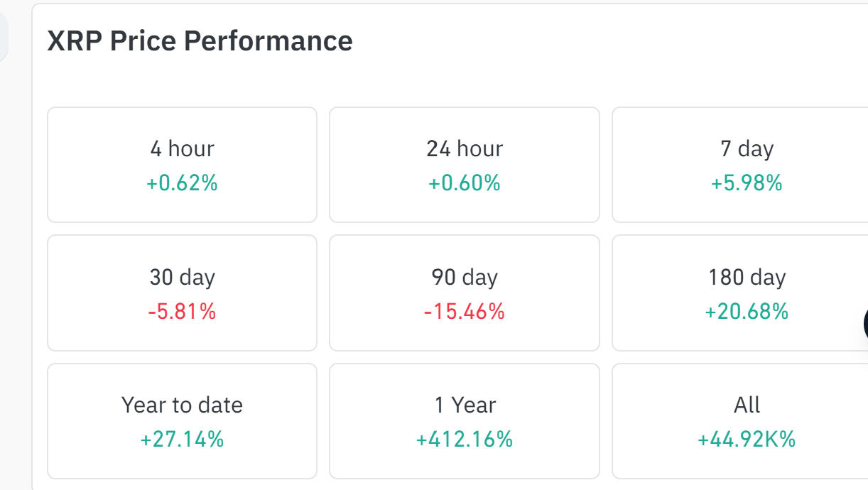The image size is (868, 490).
Task: Click the +44.92K% all-time value
Action: 747,440
